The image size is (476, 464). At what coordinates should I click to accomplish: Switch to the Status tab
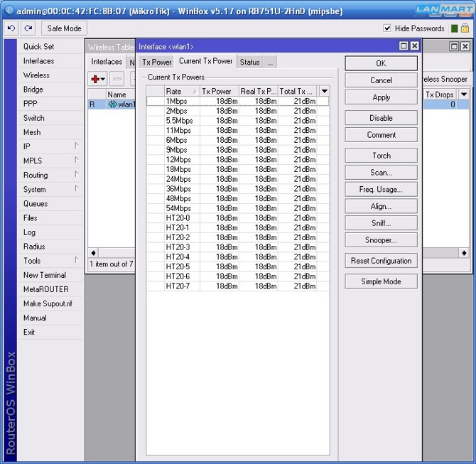[250, 63]
